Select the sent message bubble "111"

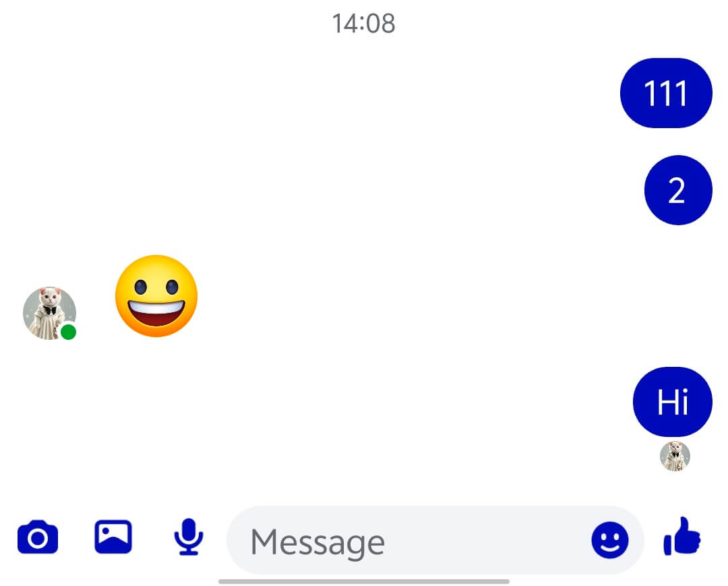point(666,93)
